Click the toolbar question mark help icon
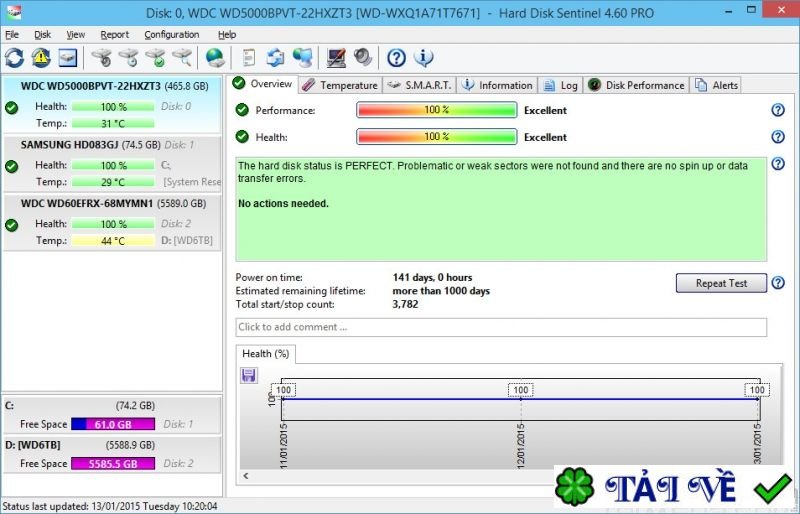Image resolution: width=800 pixels, height=514 pixels. tap(397, 57)
